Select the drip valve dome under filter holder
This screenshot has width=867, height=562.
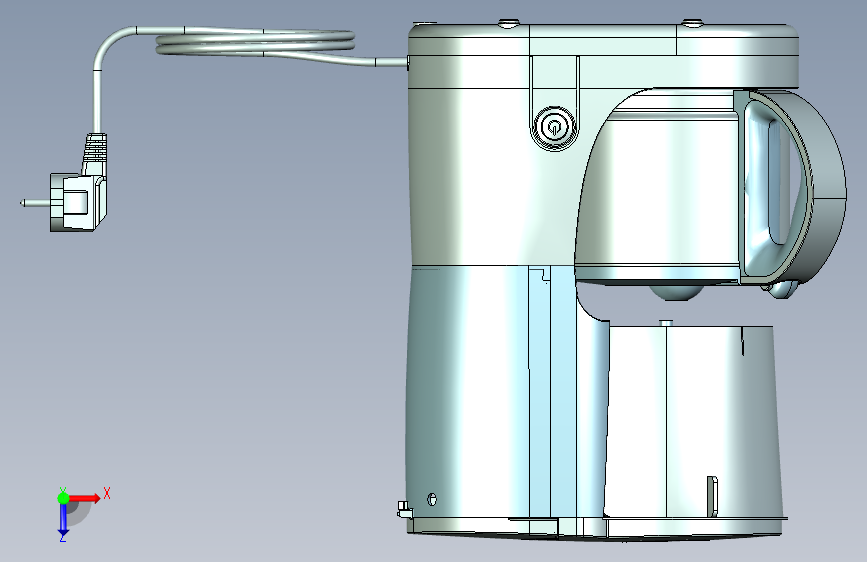pyautogui.click(x=675, y=292)
